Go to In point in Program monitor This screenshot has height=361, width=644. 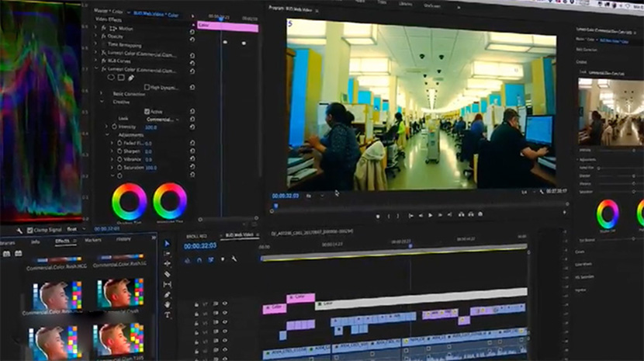[410, 216]
